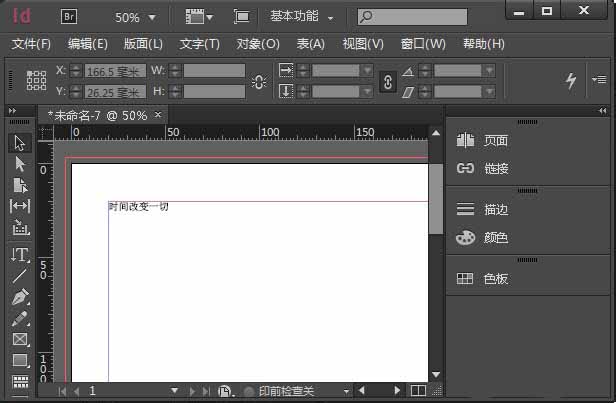
Task: Open the 帮助(H) menu
Action: pos(484,44)
